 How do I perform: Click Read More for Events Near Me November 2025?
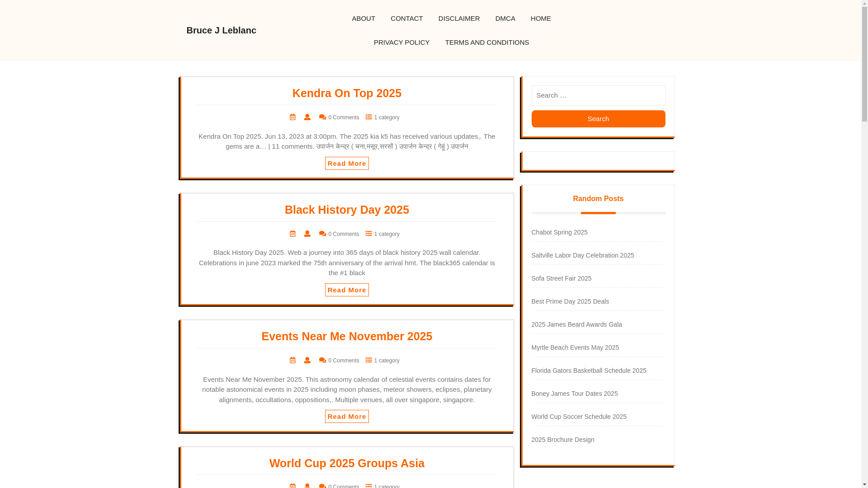(347, 417)
